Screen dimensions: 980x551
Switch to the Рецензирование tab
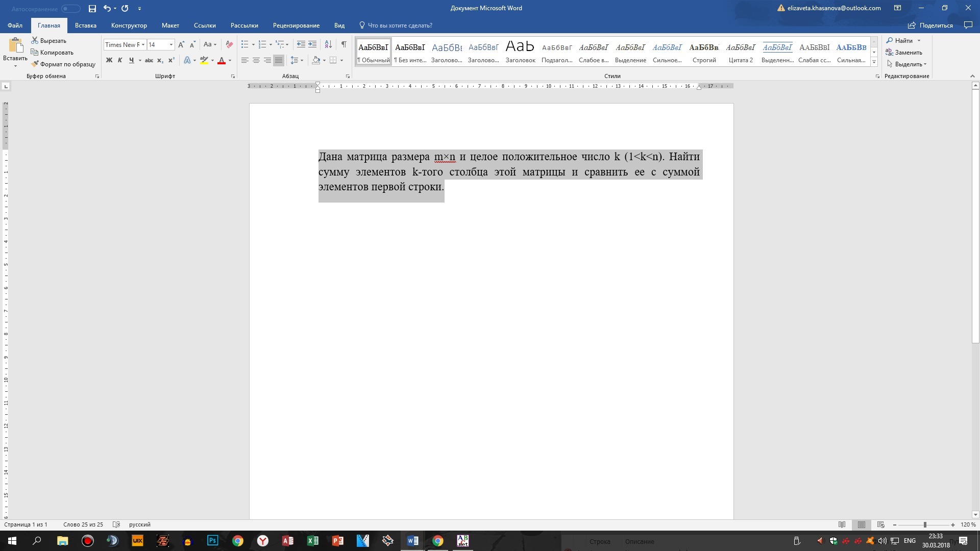pos(296,26)
